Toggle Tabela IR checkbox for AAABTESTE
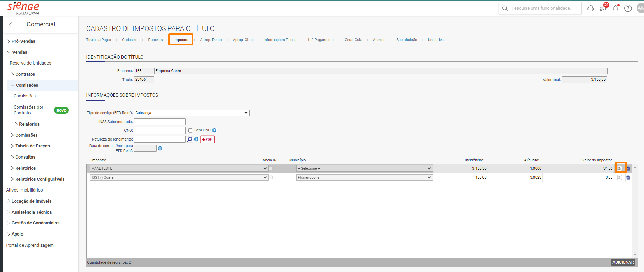The width and height of the screenshot is (644, 272). (271, 168)
